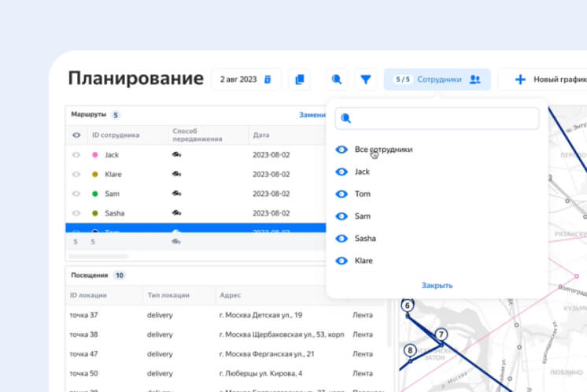Open the date picker showing 2 авг 2023

[x=246, y=80]
